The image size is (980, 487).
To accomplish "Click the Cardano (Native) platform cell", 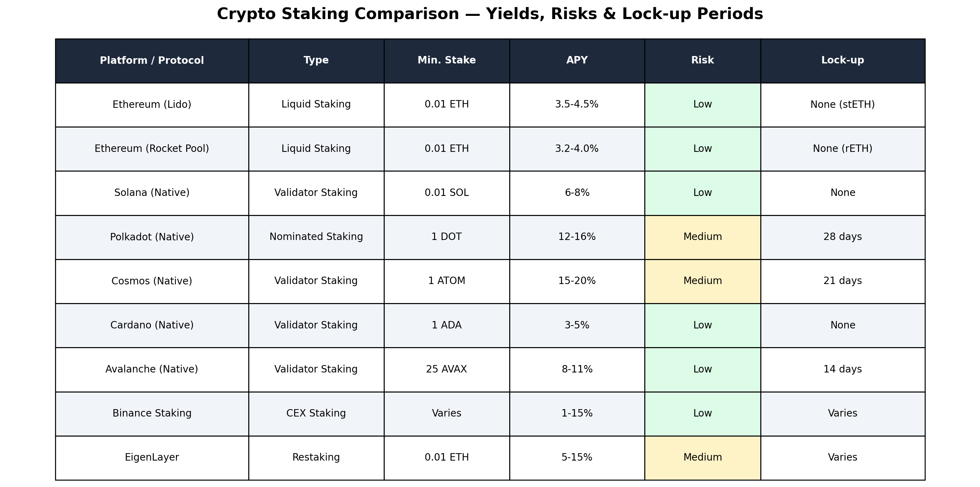I will pyautogui.click(x=152, y=325).
